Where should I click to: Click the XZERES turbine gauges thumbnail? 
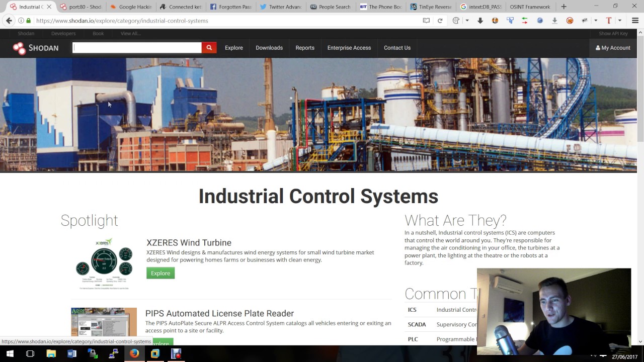coord(104,264)
